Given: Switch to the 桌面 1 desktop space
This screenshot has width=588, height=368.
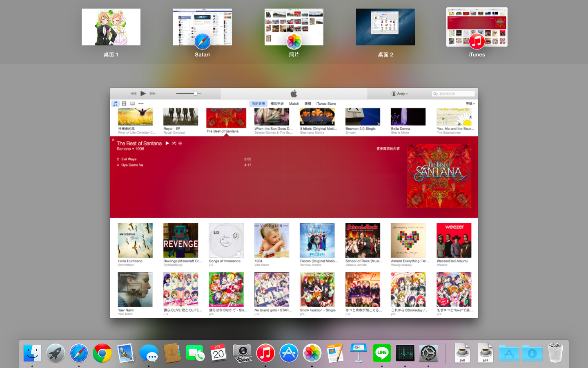Looking at the screenshot, I should (x=111, y=27).
